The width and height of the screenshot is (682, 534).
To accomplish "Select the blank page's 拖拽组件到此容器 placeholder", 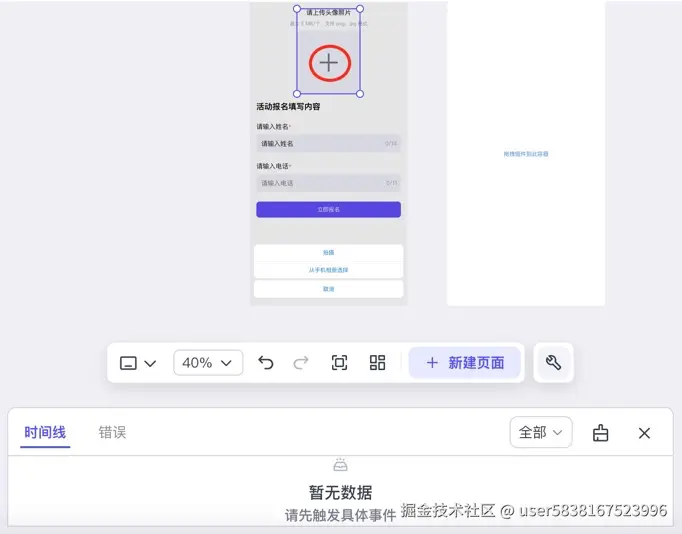I will coord(526,154).
